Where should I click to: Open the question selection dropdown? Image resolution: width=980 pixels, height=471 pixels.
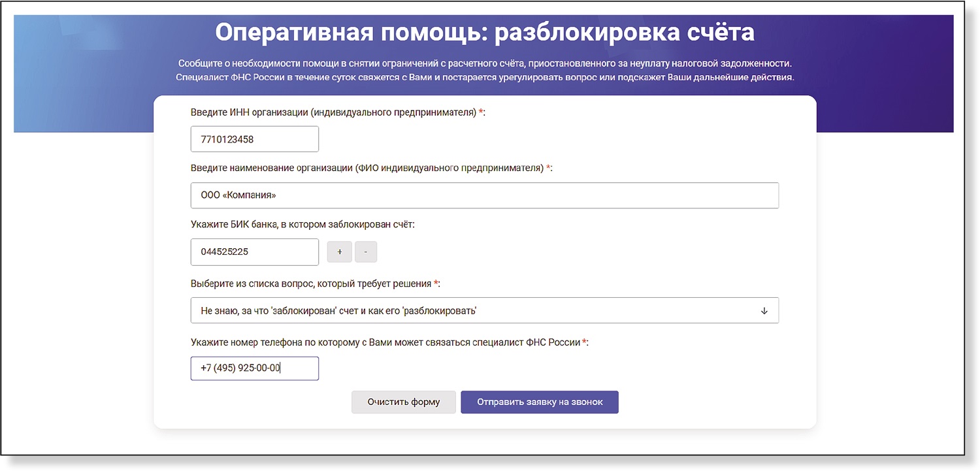(485, 310)
